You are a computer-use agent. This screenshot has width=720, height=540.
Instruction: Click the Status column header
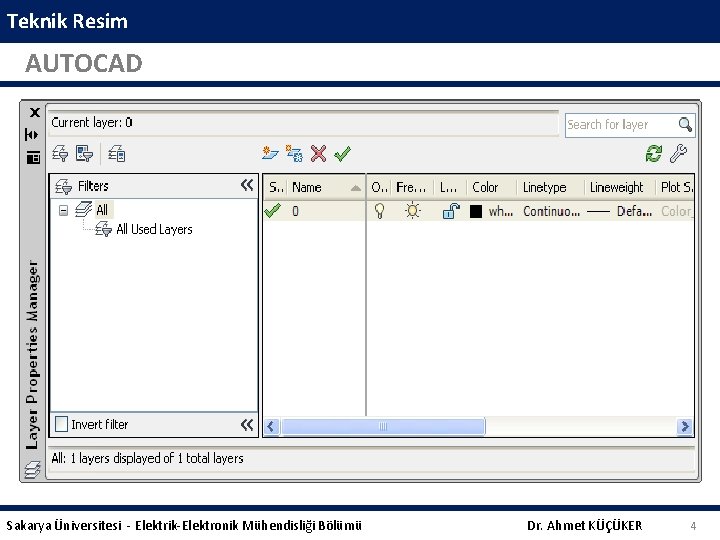(276, 187)
